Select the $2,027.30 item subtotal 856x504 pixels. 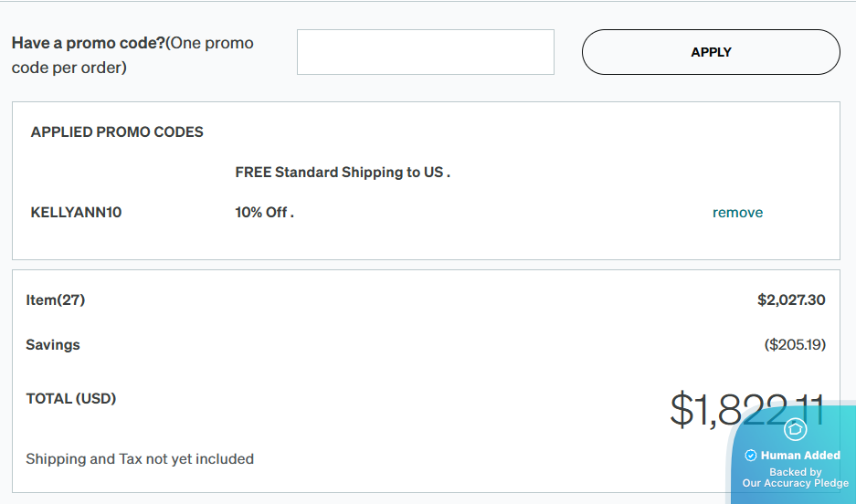pos(791,299)
